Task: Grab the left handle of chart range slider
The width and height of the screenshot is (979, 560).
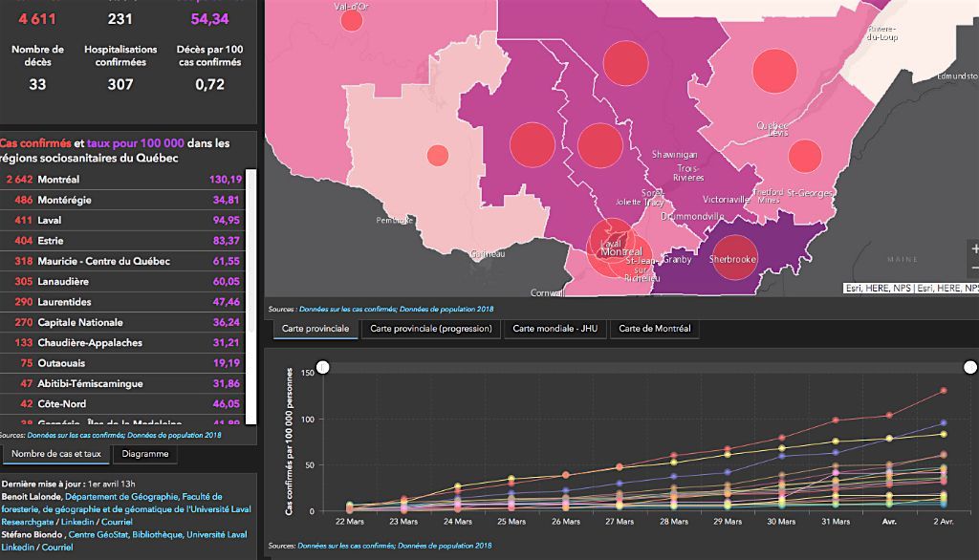Action: [323, 367]
